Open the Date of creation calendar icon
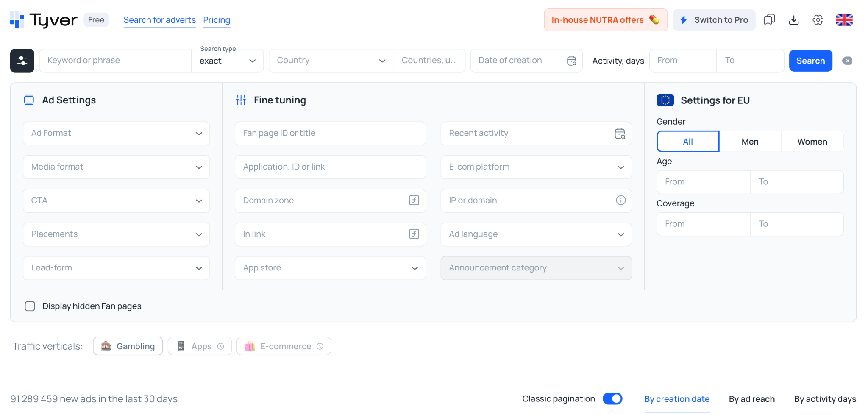The width and height of the screenshot is (868, 415). (572, 61)
